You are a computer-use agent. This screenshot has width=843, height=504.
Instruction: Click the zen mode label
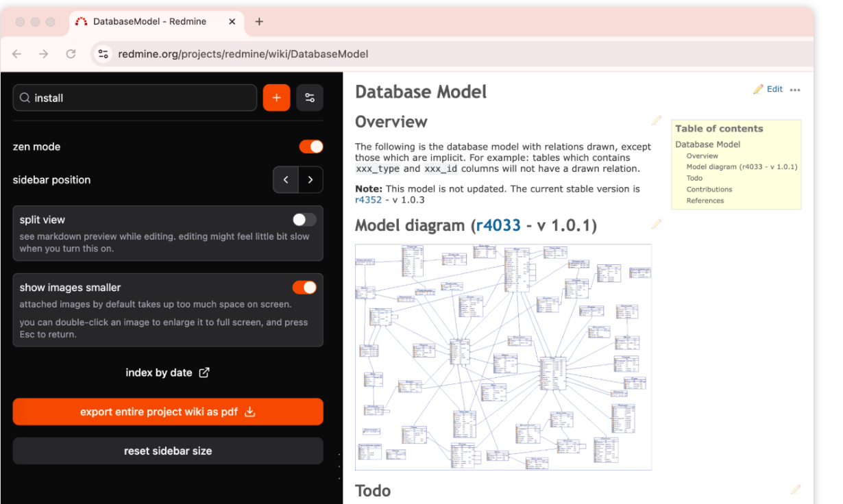pyautogui.click(x=37, y=147)
